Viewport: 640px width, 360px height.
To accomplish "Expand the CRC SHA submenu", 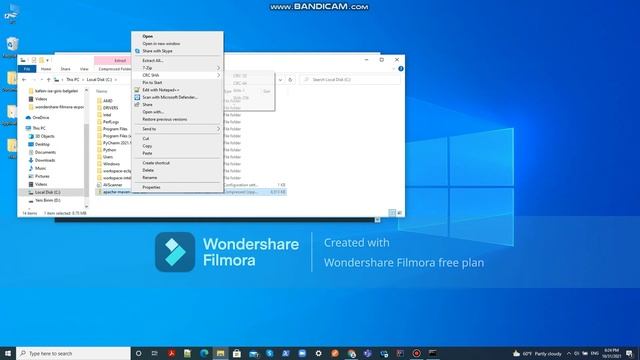I will click(177, 75).
